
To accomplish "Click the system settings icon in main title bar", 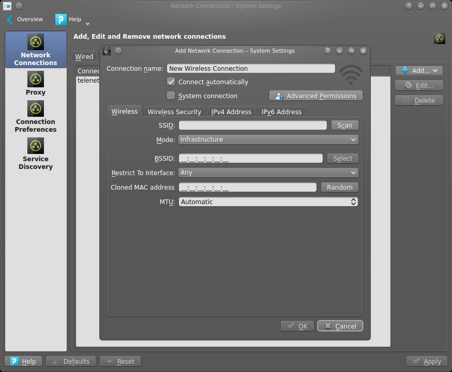I will (x=7, y=6).
